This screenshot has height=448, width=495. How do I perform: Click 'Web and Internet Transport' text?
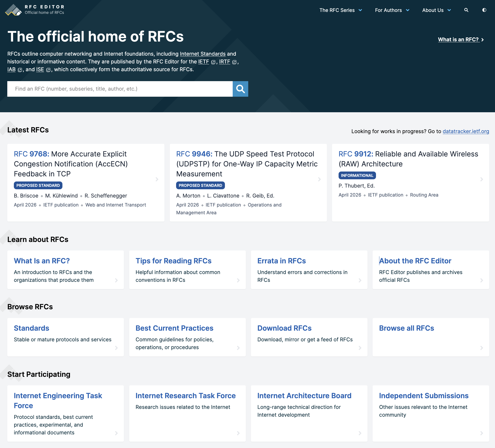coord(116,205)
